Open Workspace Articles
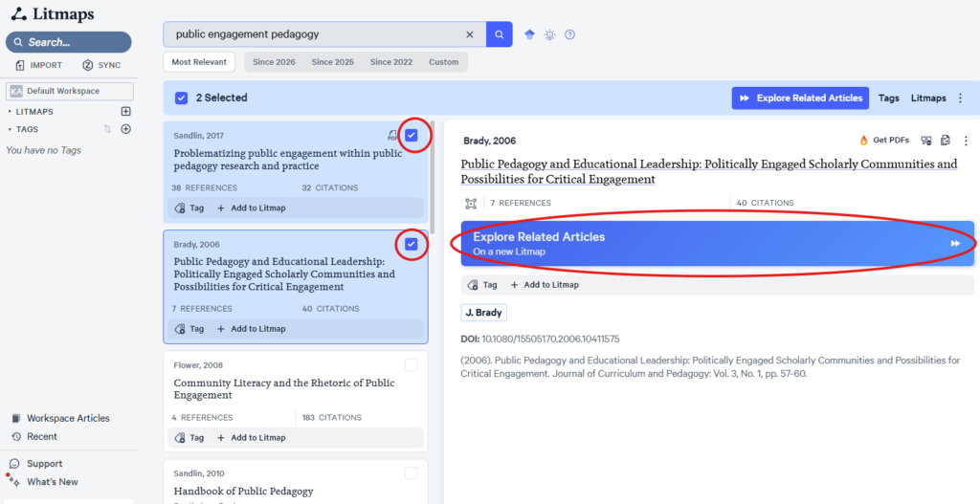Screen dimensions: 980x504 [x=61, y=419]
